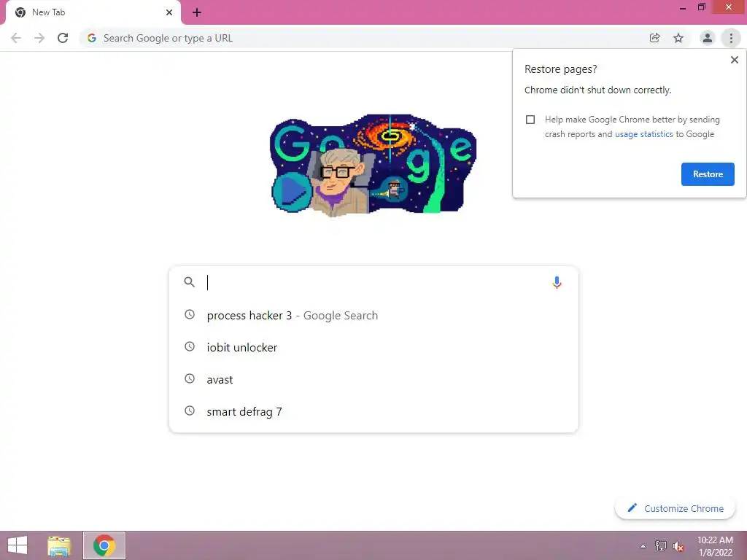The height and width of the screenshot is (560, 747).
Task: Close the New Tab tab
Action: [169, 12]
